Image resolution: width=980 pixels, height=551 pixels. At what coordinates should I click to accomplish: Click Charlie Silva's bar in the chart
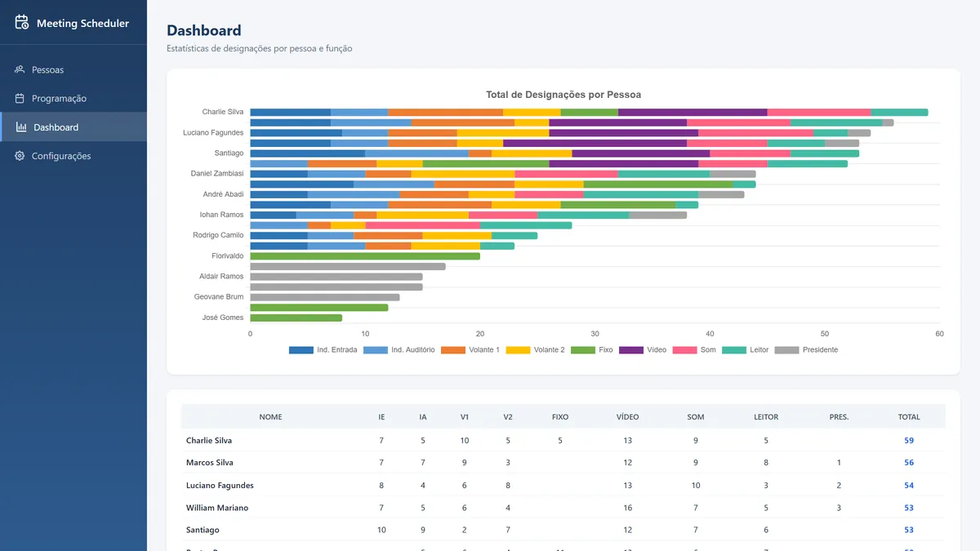(589, 112)
